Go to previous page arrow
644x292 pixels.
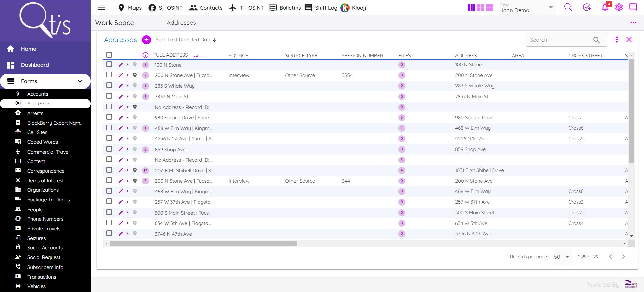pos(610,257)
